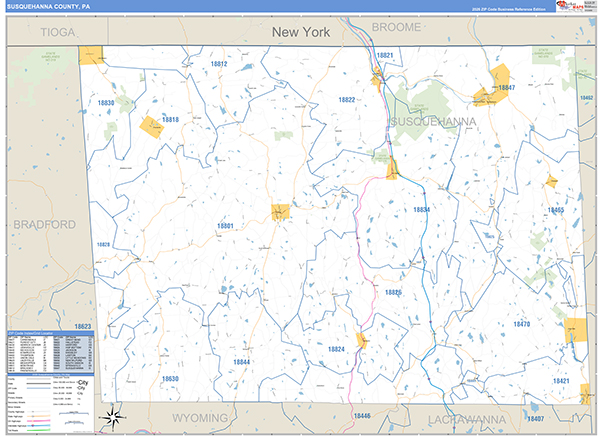Click the orange city area beside 18818
This screenshot has width=600, height=436.
tap(152, 127)
